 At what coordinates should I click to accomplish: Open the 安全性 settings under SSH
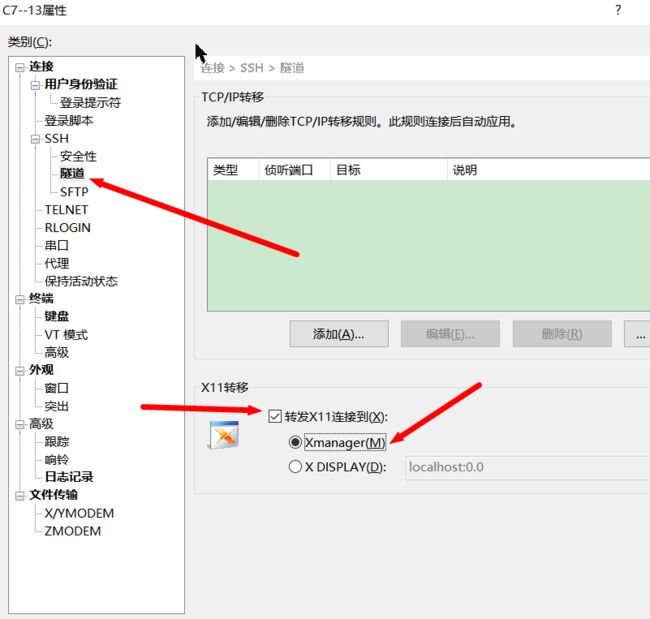(78, 156)
